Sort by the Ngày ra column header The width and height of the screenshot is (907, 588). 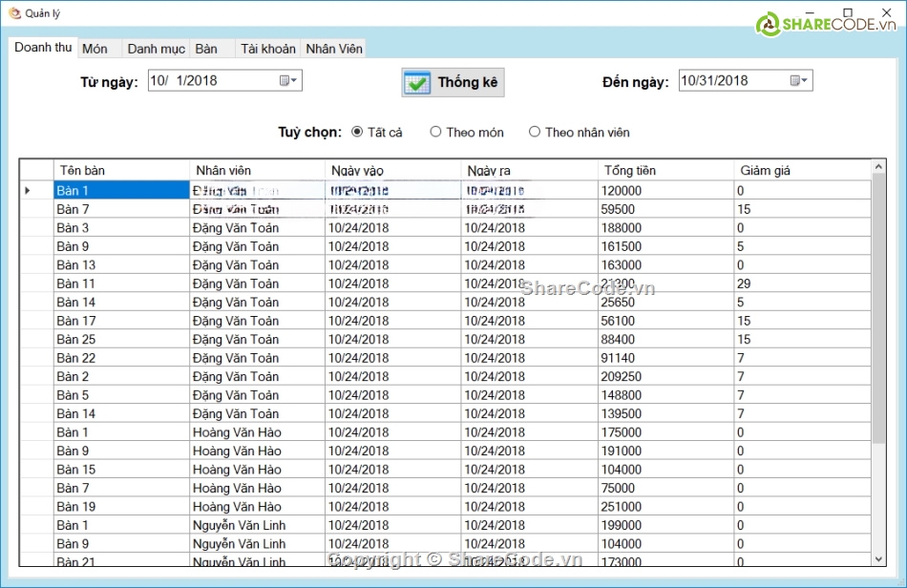tap(529, 171)
